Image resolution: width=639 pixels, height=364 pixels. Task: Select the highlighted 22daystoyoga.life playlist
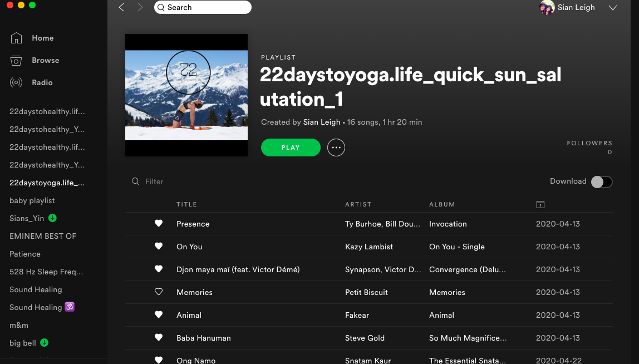pyautogui.click(x=47, y=183)
